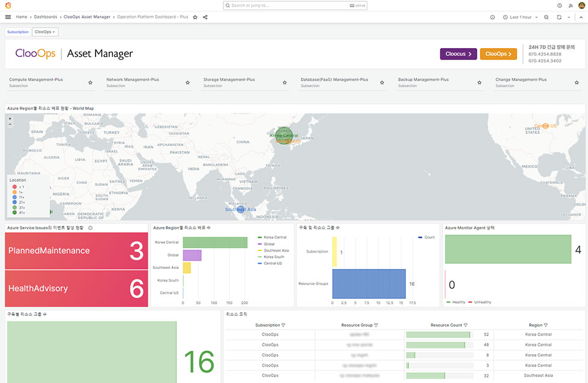Star Network Management-Plus dashboard

pos(187,82)
